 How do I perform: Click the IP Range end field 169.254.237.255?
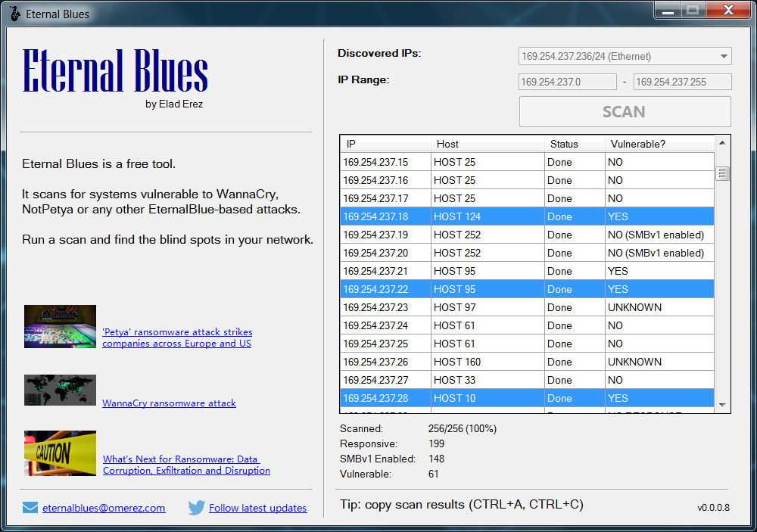pyautogui.click(x=682, y=82)
